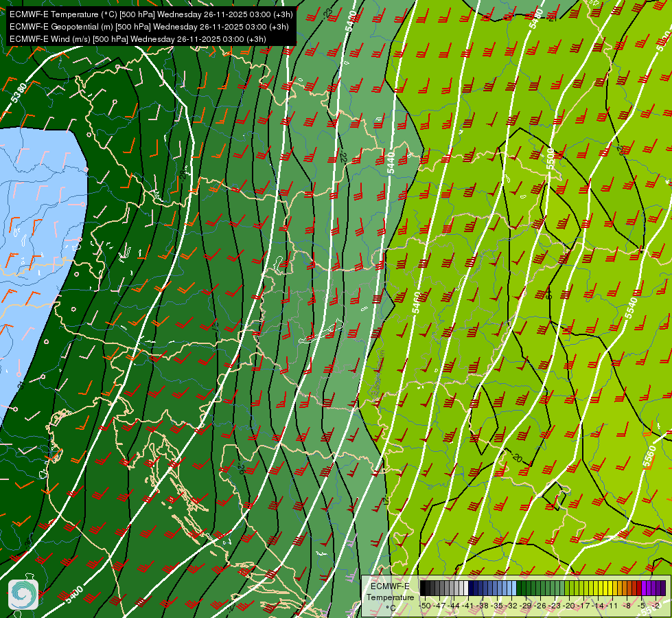Click the legend title ECMWF-E Temperature

(x=391, y=591)
